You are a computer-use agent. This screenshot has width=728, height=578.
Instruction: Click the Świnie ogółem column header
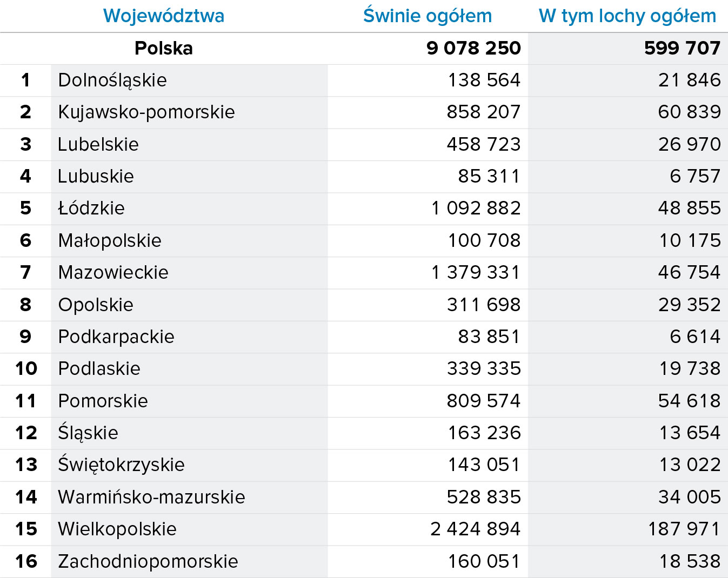[x=428, y=16]
